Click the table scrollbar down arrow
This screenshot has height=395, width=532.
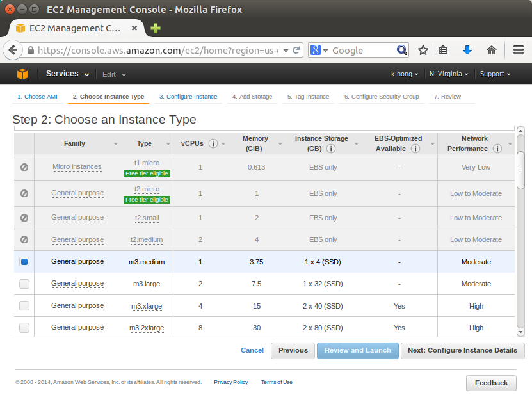pos(520,332)
